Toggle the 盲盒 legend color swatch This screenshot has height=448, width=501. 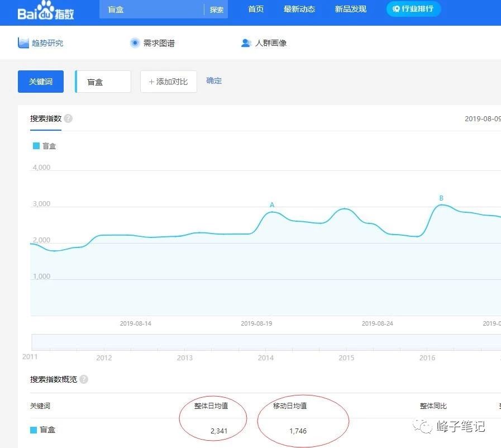pos(36,146)
